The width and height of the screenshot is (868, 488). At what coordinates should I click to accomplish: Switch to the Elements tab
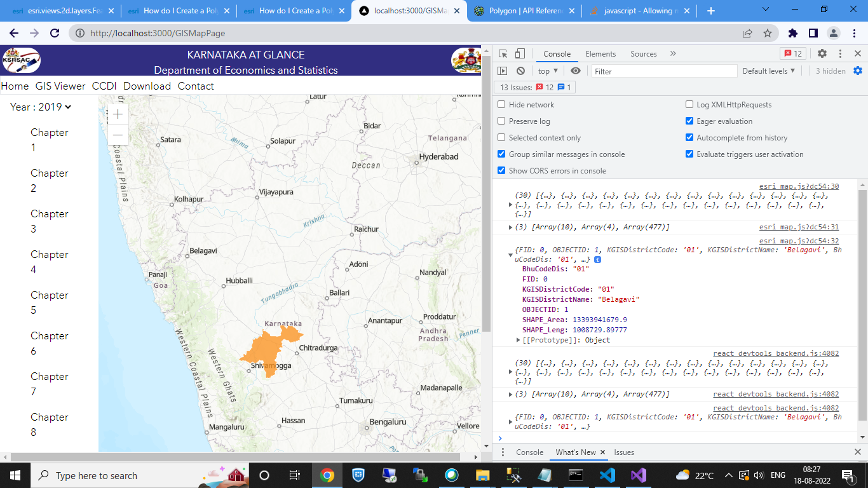[600, 53]
